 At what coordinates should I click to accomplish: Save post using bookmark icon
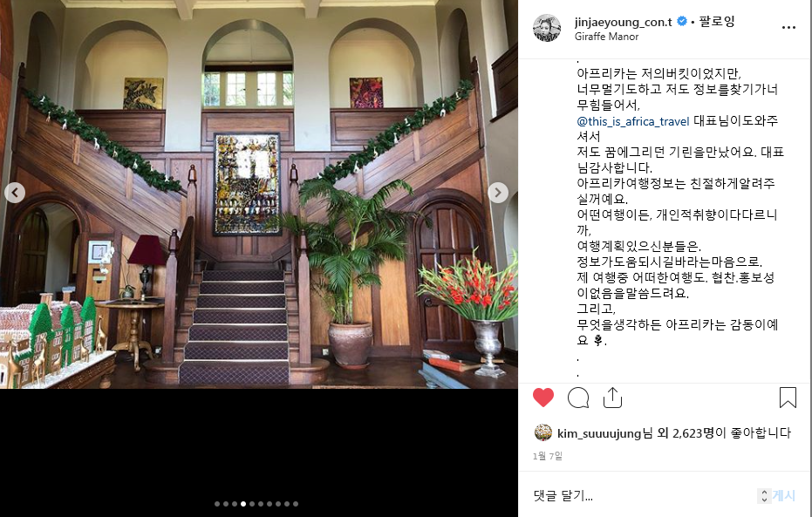(788, 398)
